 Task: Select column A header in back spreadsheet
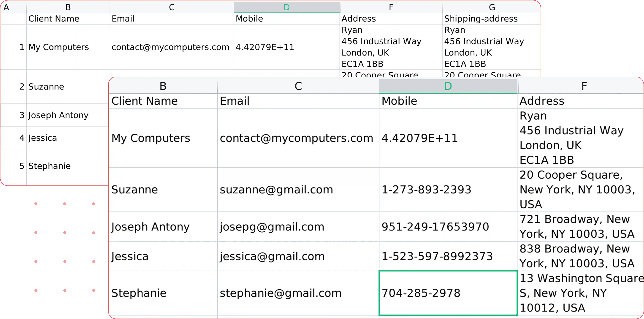tap(13, 7)
